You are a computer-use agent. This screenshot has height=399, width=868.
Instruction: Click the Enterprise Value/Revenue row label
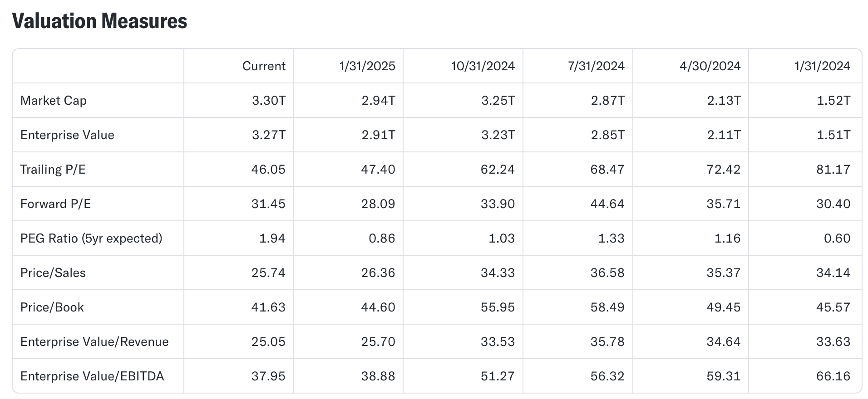94,342
